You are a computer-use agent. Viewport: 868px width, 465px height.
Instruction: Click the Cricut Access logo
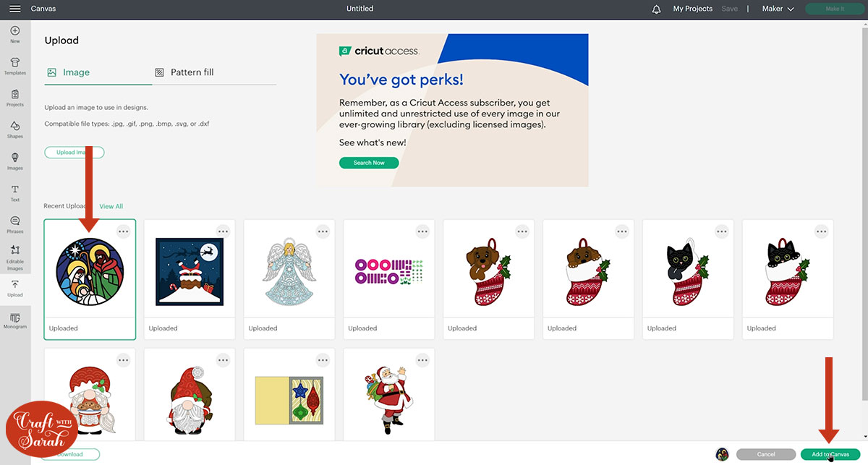tap(379, 51)
